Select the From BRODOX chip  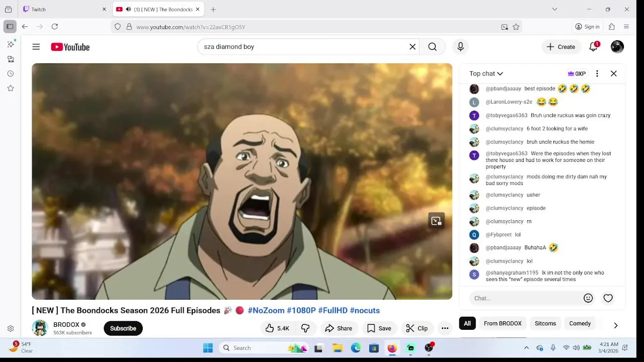tap(503, 323)
